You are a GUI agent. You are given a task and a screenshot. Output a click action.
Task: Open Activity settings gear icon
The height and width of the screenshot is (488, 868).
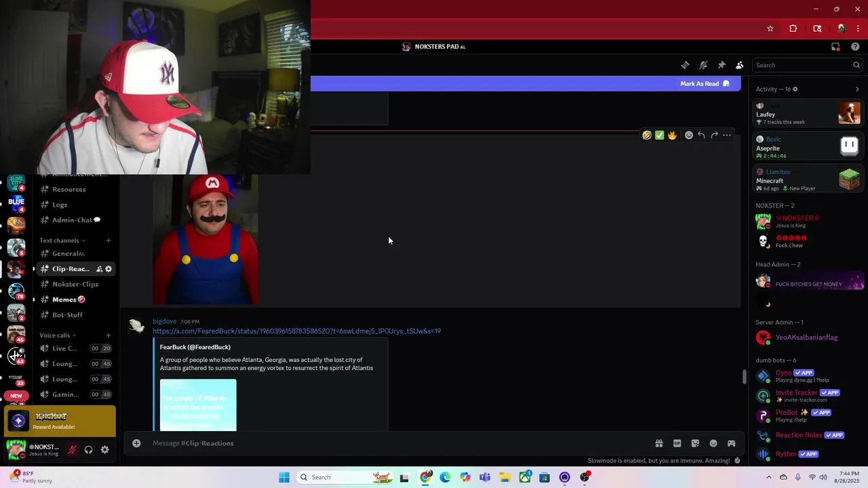pyautogui.click(x=795, y=89)
